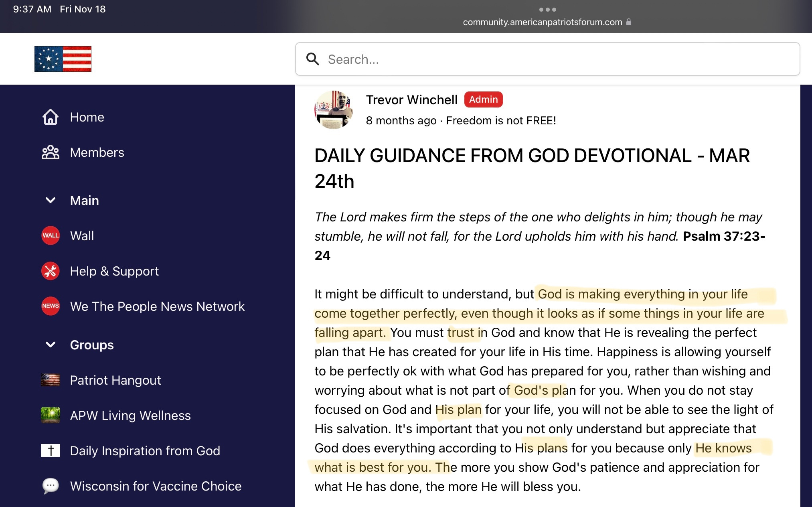Screen dimensions: 812x507
Task: Click the Members people icon
Action: coord(51,152)
